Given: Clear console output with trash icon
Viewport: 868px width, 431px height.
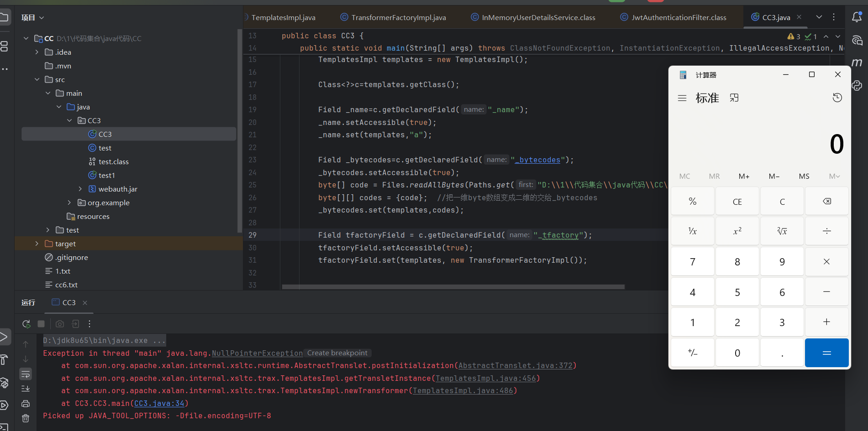Looking at the screenshot, I should (x=26, y=418).
